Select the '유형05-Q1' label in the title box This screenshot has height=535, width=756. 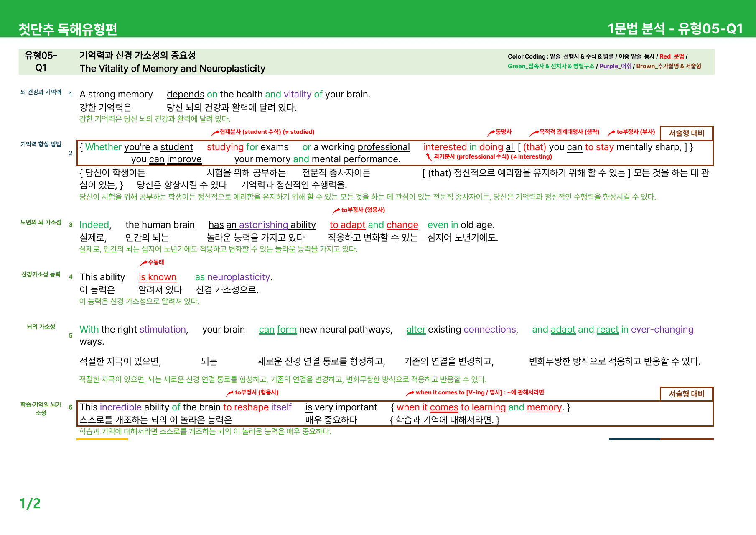pos(41,61)
